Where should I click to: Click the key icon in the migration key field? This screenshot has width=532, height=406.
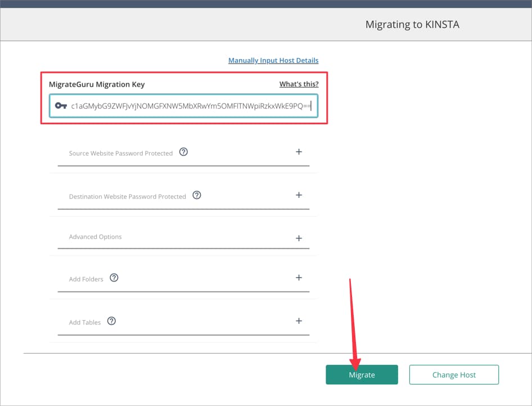tap(61, 106)
